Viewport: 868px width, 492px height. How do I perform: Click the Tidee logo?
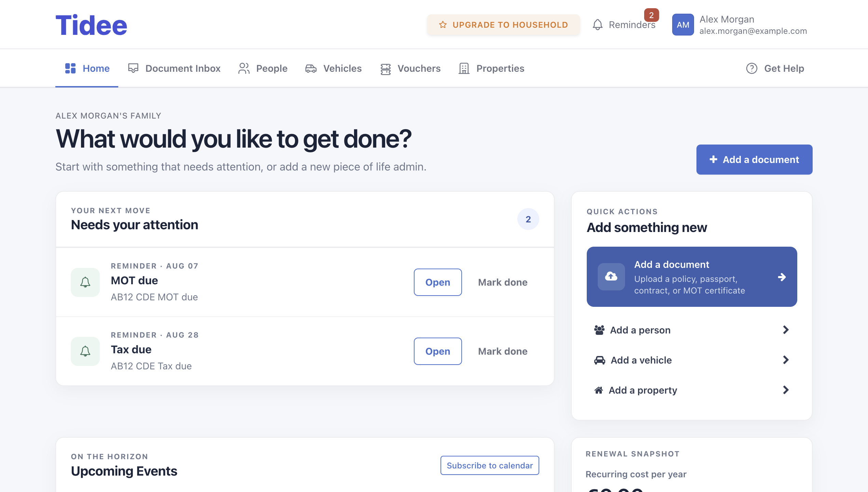(x=91, y=25)
